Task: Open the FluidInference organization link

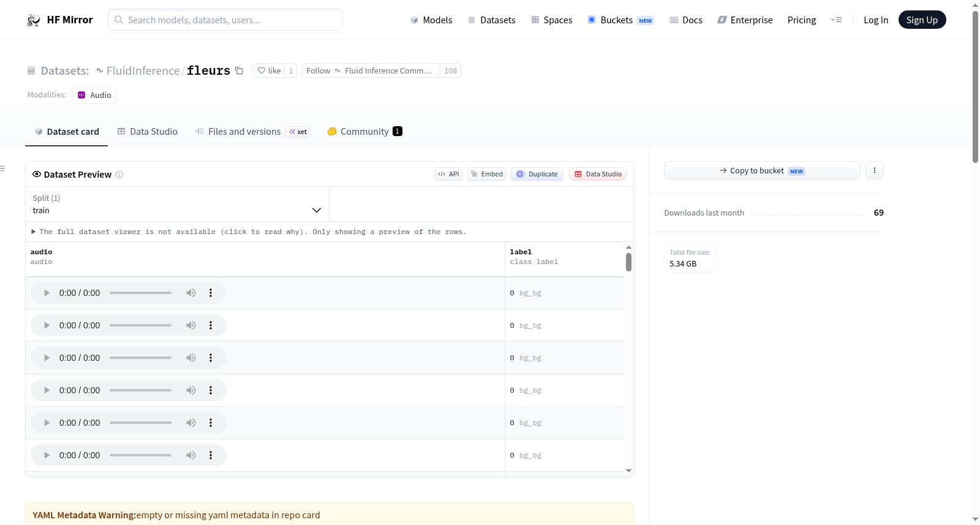Action: [x=143, y=70]
